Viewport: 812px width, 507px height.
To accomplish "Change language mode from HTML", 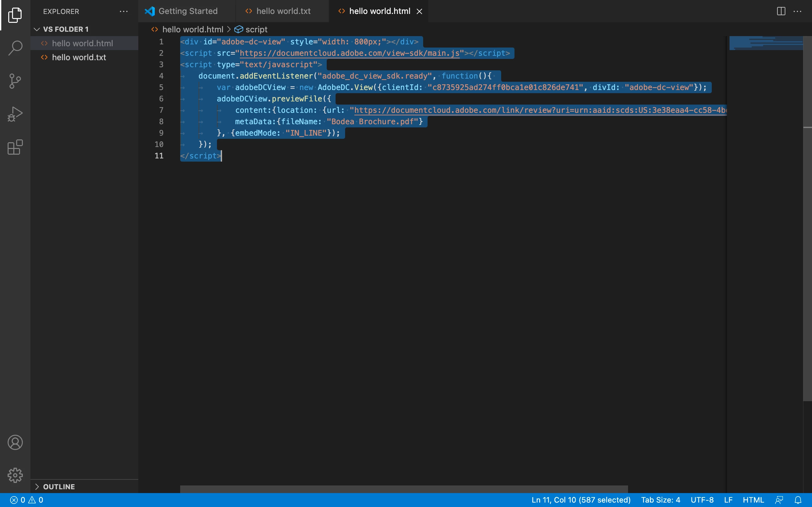I will point(753,500).
